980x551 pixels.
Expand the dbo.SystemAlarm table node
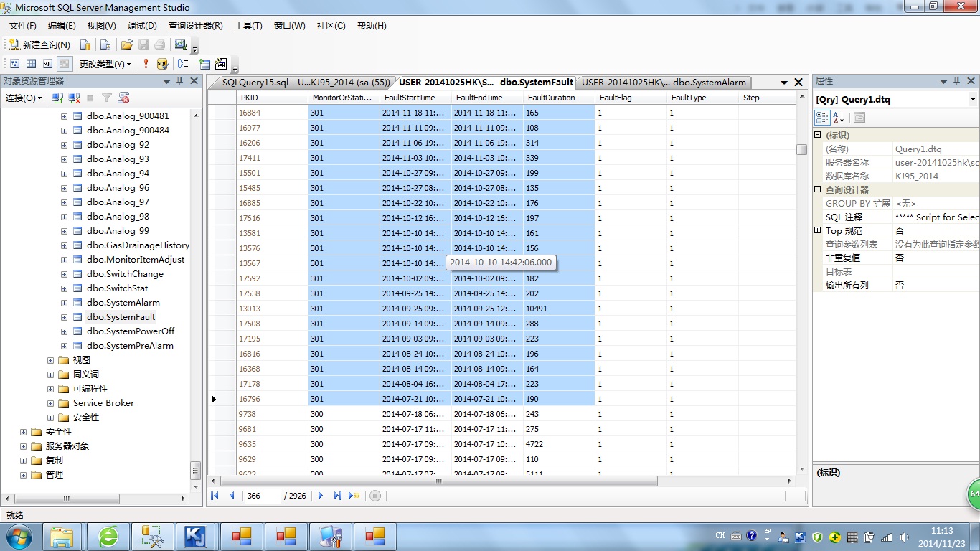pos(65,303)
